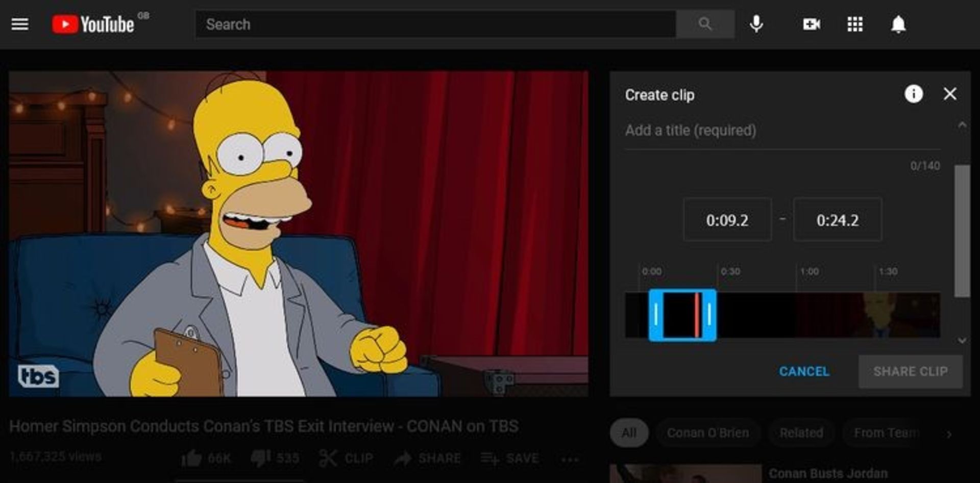Open the Conan Busts Jordan video
The height and width of the screenshot is (483, 980).
(828, 474)
